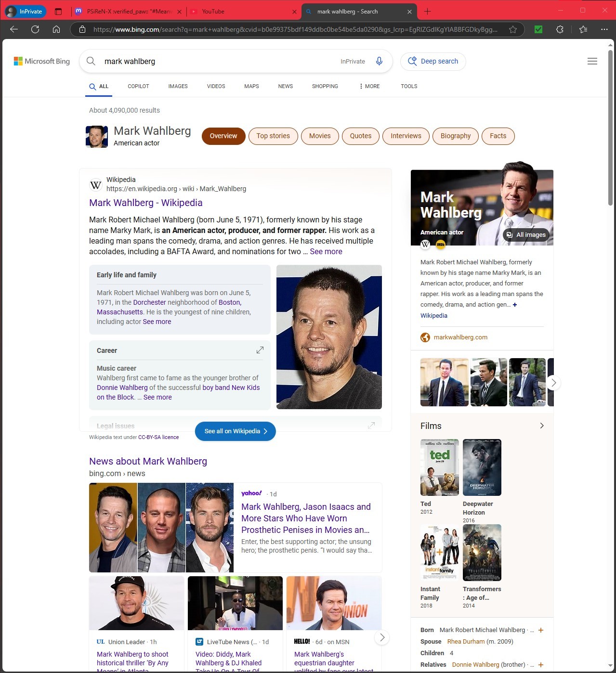Go to the Home page icon
This screenshot has width=616, height=673.
point(56,29)
